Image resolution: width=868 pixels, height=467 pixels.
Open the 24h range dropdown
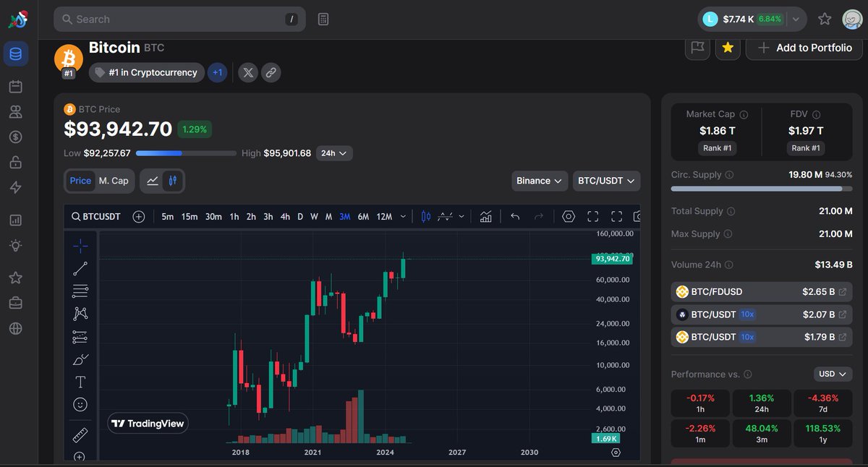tap(334, 153)
